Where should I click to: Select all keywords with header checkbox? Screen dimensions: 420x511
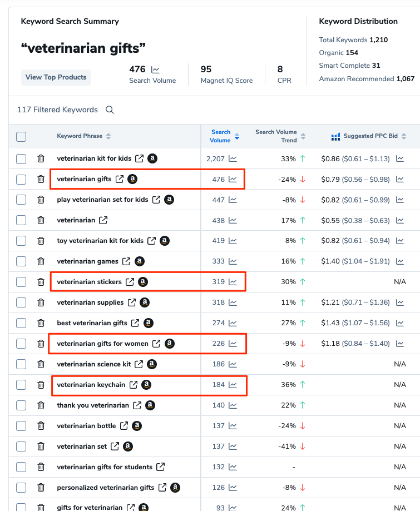click(21, 137)
